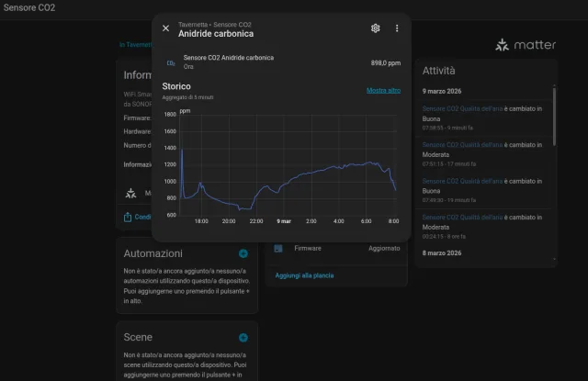The image size is (588, 381).
Task: Open the CO2 entity settings gear
Action: click(x=375, y=28)
